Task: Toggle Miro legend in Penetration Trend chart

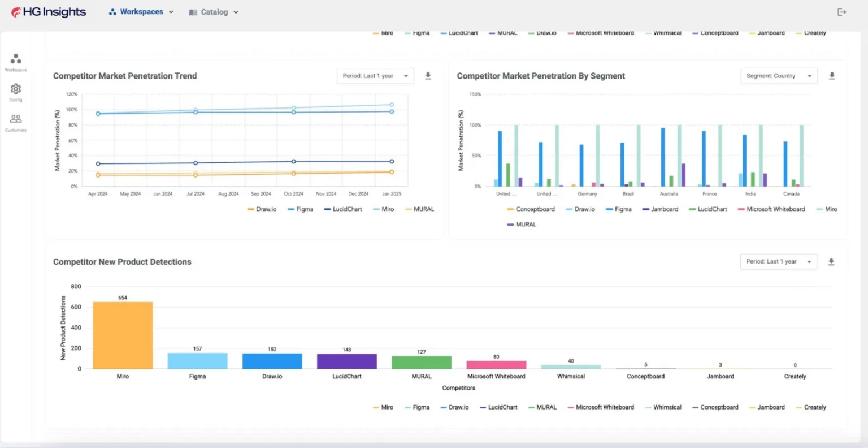Action: click(383, 209)
